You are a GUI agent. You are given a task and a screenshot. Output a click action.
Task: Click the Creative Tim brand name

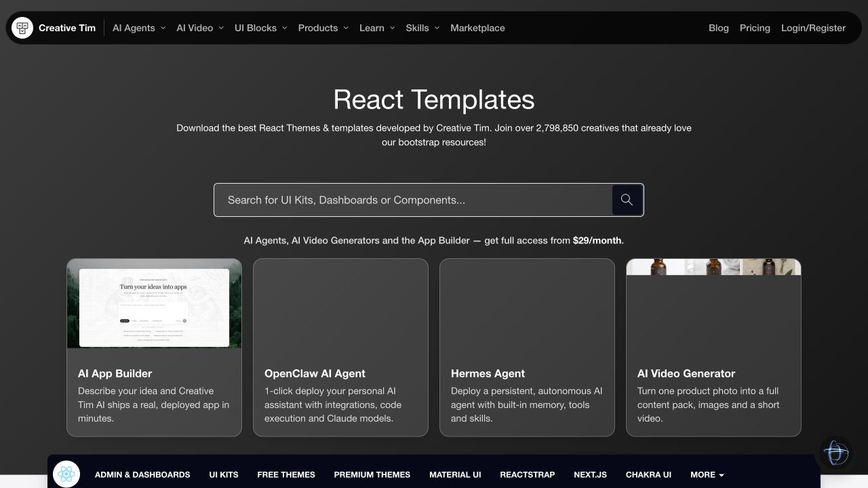coord(67,28)
